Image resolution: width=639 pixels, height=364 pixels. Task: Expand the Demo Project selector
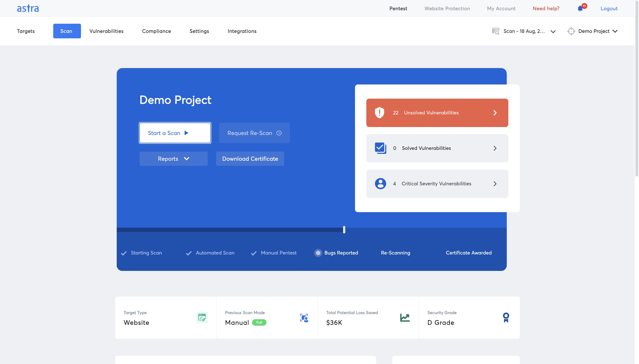coord(615,31)
